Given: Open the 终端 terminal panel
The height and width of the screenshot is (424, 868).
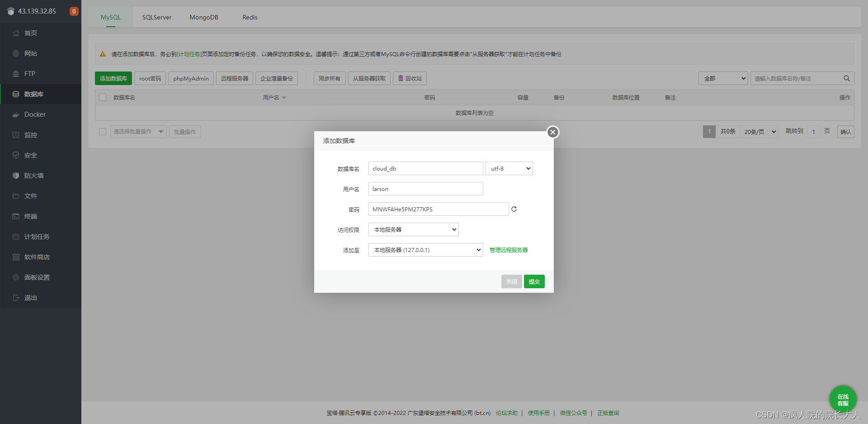Looking at the screenshot, I should point(30,216).
